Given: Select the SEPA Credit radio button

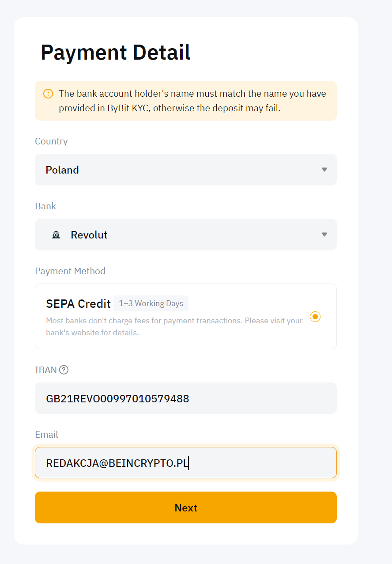Looking at the screenshot, I should pyautogui.click(x=315, y=317).
